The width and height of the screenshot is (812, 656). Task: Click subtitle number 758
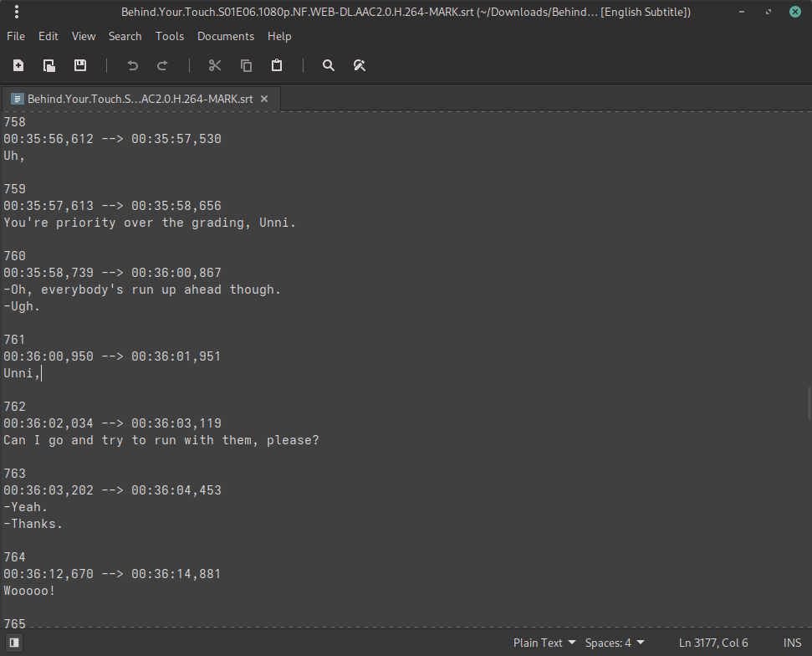pyautogui.click(x=14, y=122)
